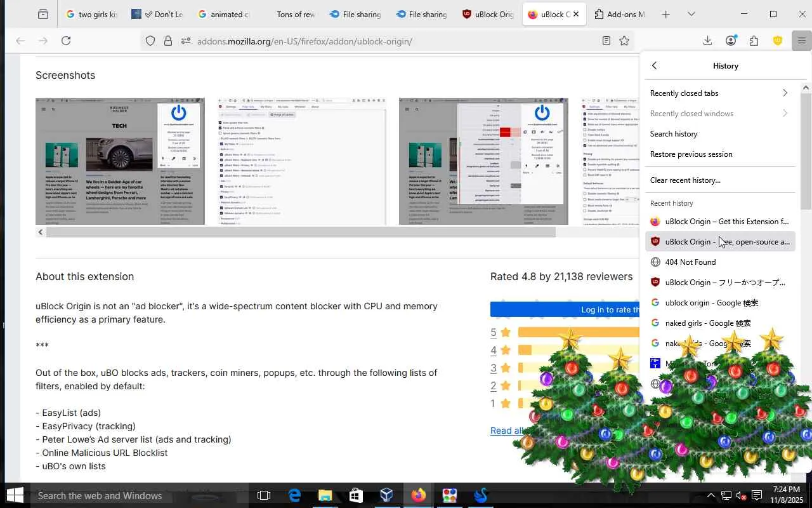This screenshot has height=508, width=812.
Task: Click the screenshots carousel horizontal scrollbar
Action: coord(301,232)
